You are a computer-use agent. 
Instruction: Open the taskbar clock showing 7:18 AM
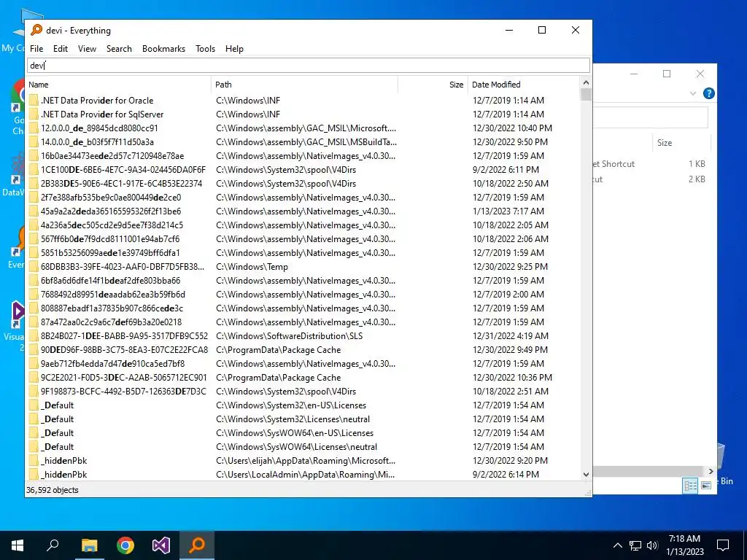[x=684, y=545]
